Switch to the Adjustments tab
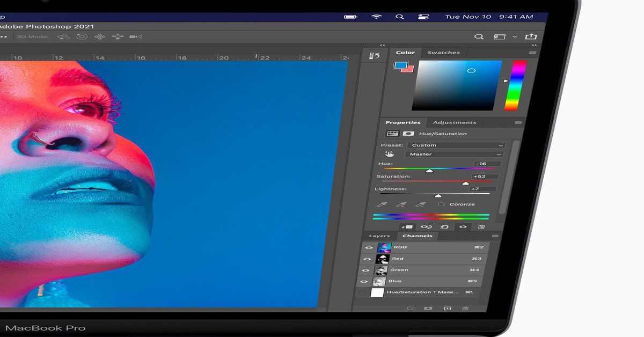The image size is (644, 337). 455,122
